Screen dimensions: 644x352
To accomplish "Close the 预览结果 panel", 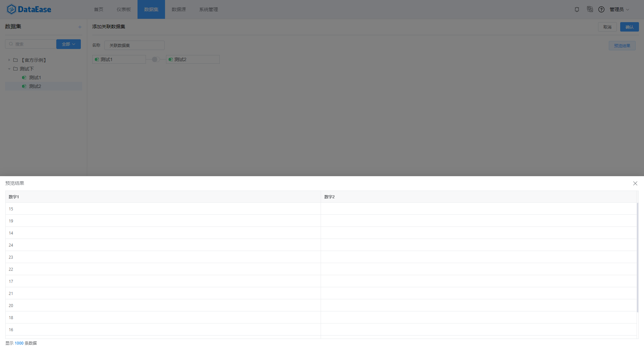I will tap(635, 183).
